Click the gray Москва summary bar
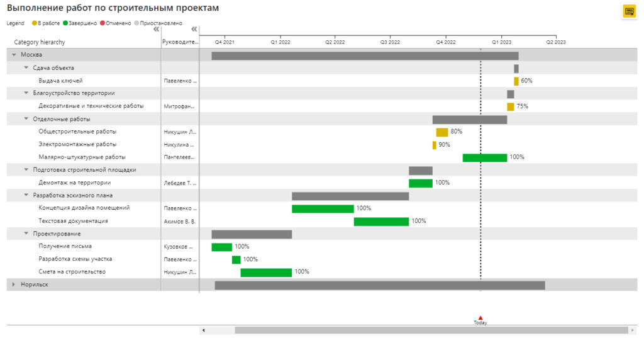 click(x=365, y=56)
